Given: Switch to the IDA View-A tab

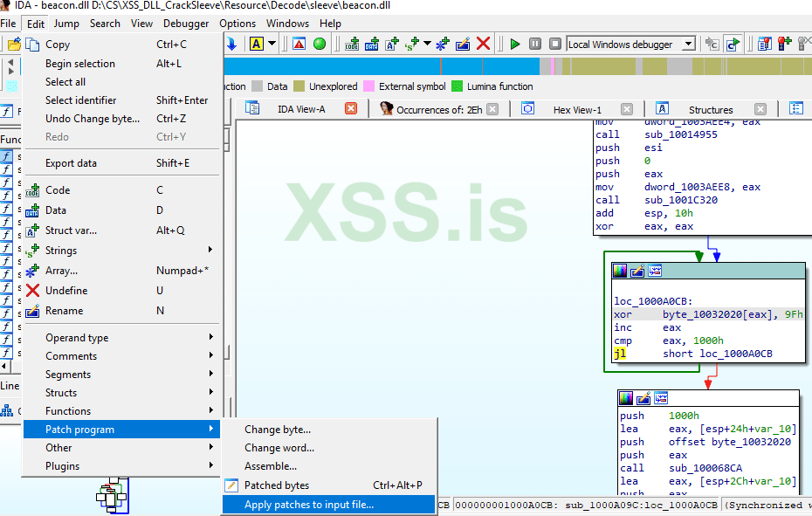Looking at the screenshot, I should (x=301, y=109).
